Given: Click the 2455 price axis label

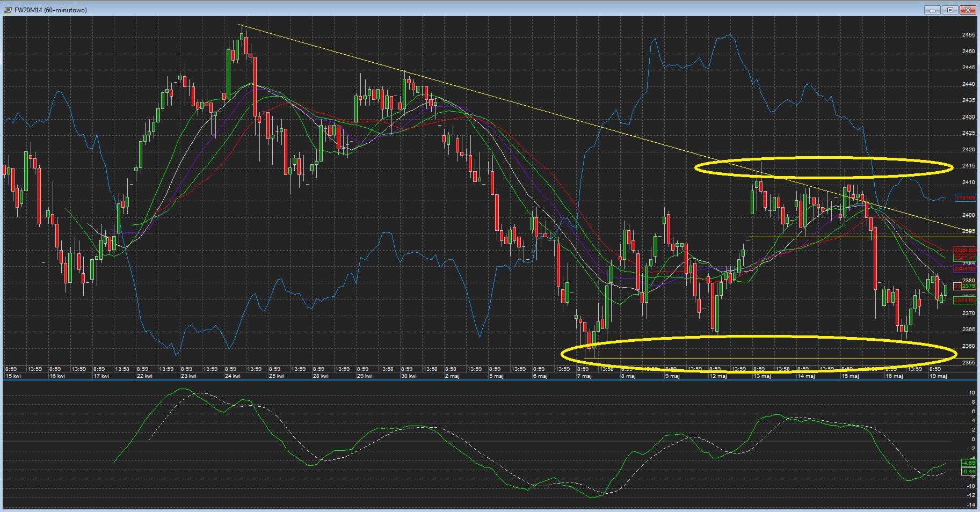Looking at the screenshot, I should coord(969,35).
